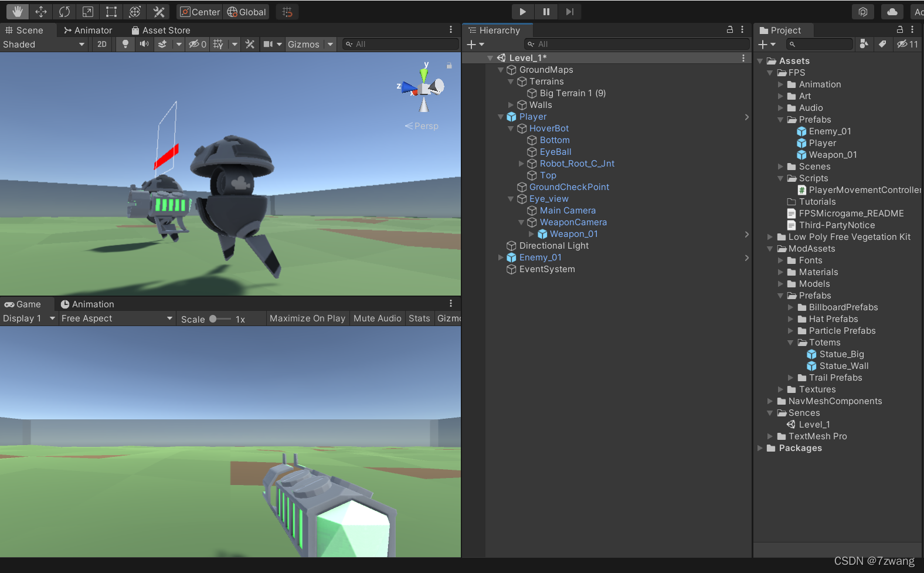This screenshot has height=573, width=924.
Task: Pause the game
Action: tap(546, 12)
